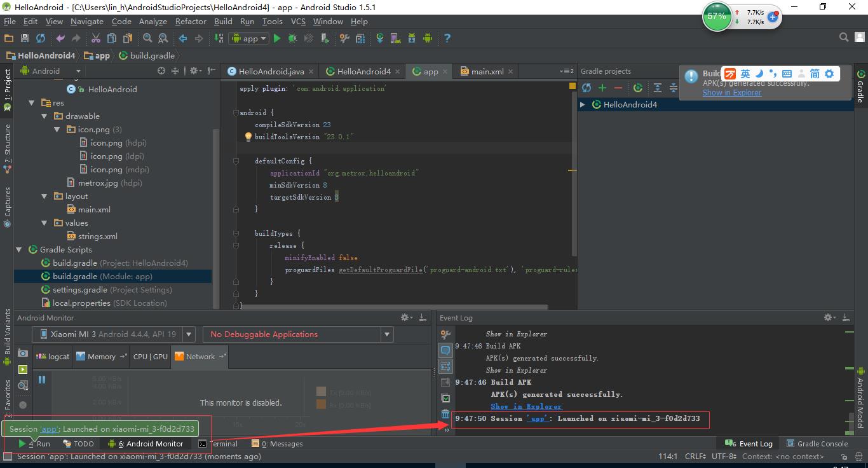Collapse all in Project panel header
Image resolution: width=868 pixels, height=468 pixels.
175,71
